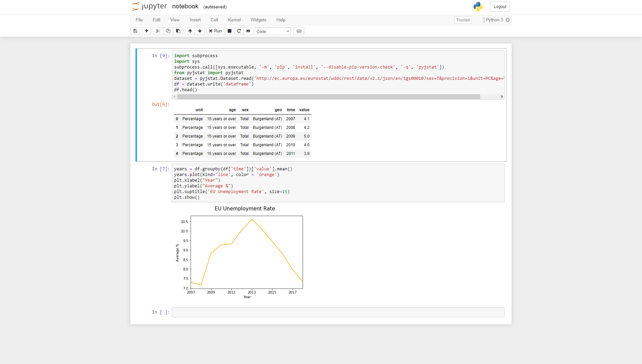Screen dimensions: 642x364
Task: Interrupt the kernel with stop icon
Action: [x=229, y=31]
